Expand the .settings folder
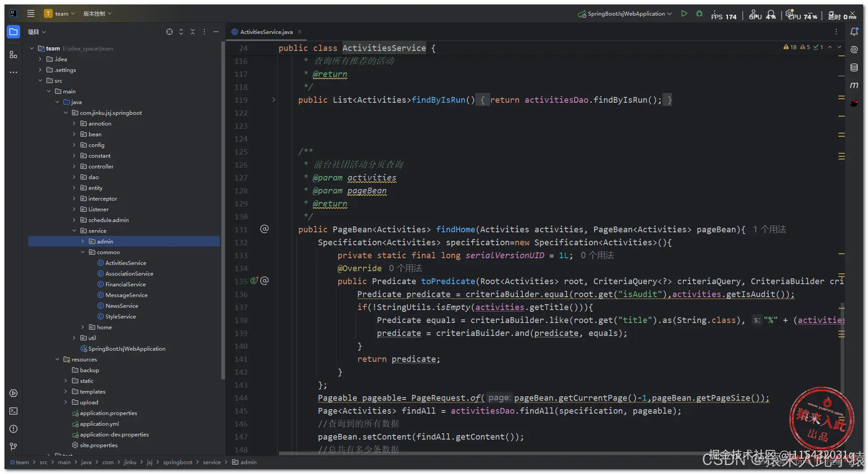The width and height of the screenshot is (868, 474). pyautogui.click(x=40, y=70)
